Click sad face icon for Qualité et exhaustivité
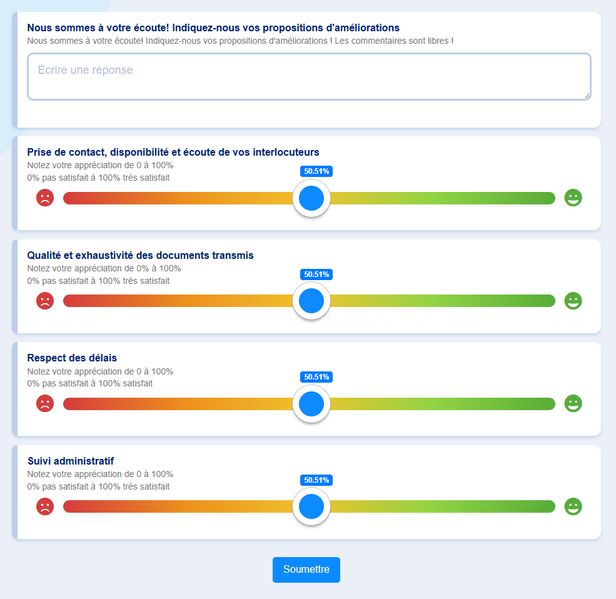 pos(45,301)
